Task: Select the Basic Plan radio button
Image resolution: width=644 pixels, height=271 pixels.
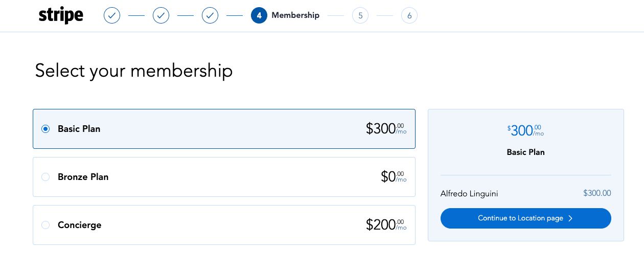Action: point(45,129)
